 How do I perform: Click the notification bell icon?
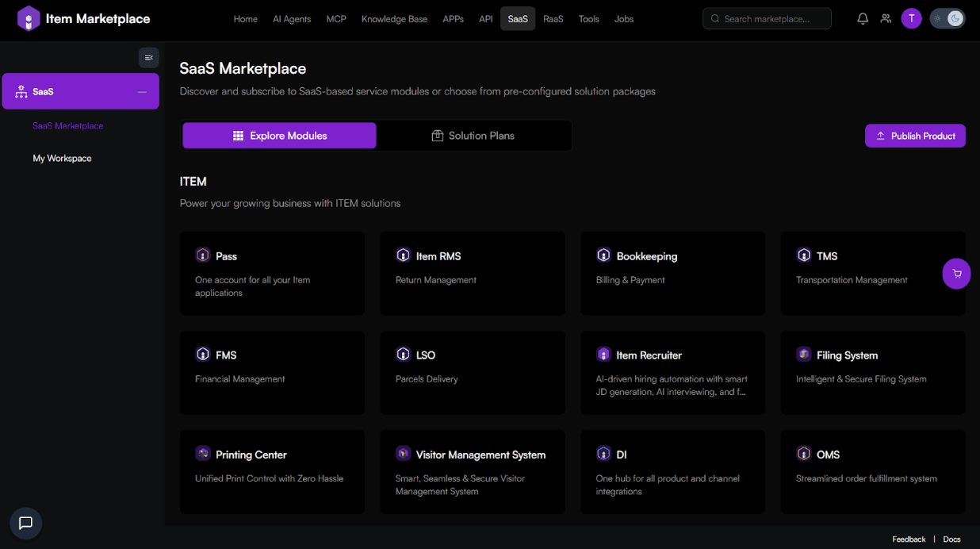[863, 19]
